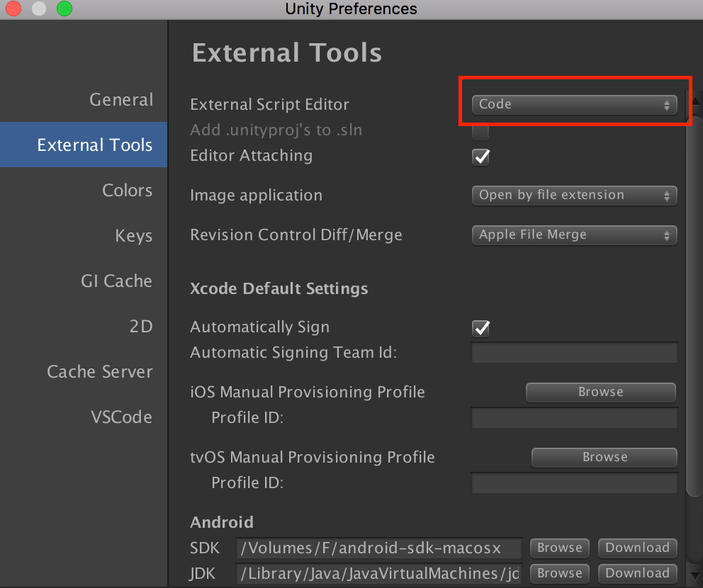Browse for the Android SDK location
The width and height of the screenshot is (703, 588).
click(x=560, y=548)
